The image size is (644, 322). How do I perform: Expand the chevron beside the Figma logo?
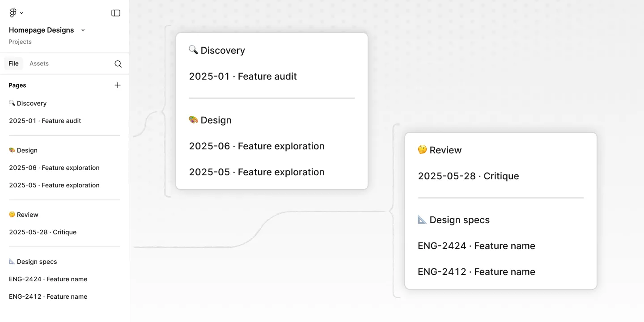[21, 13]
